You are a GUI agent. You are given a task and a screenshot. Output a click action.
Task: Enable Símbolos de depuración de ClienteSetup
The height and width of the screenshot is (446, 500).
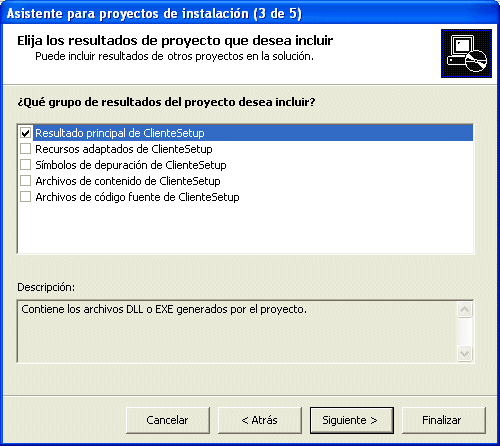[25, 165]
